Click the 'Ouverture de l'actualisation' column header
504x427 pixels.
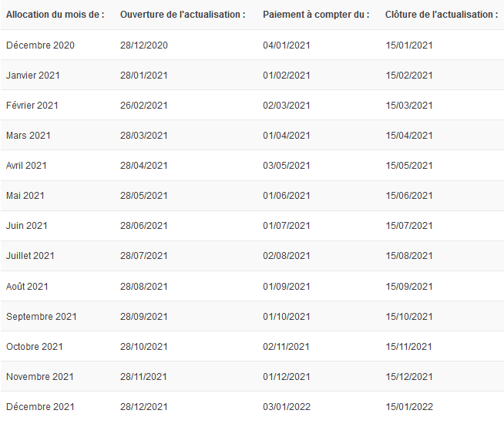click(183, 15)
